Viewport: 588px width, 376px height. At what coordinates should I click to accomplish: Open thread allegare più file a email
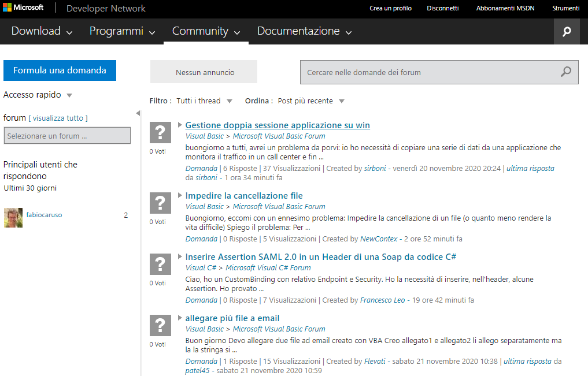[232, 318]
